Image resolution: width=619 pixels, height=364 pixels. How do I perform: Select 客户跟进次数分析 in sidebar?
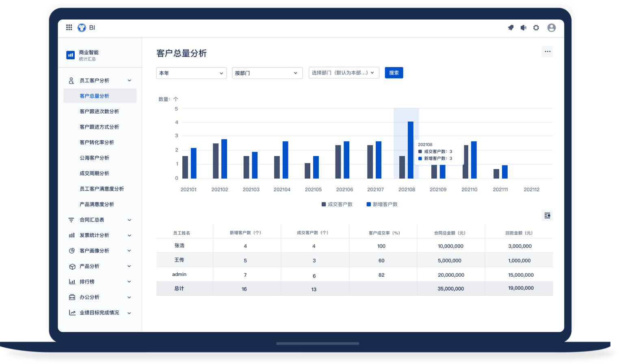click(99, 111)
